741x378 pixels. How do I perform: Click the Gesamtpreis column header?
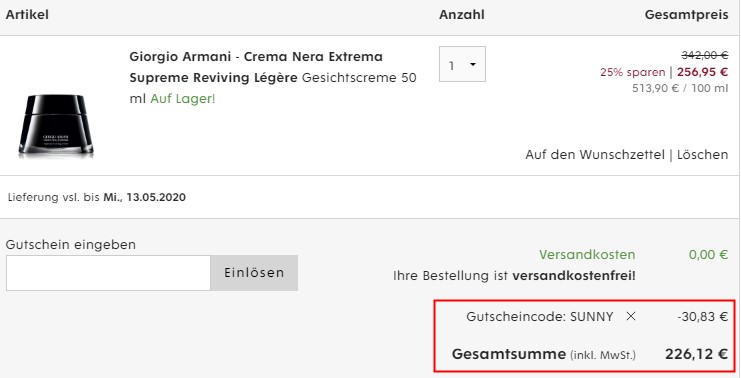tap(687, 15)
